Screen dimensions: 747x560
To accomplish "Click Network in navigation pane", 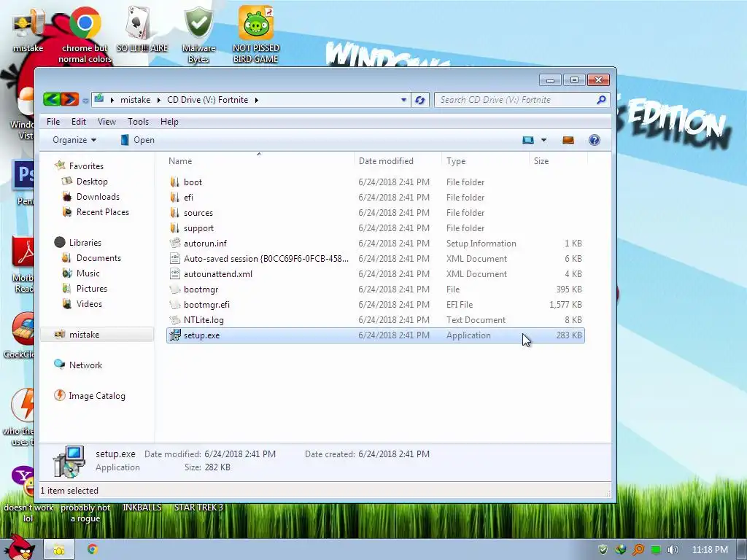I will click(x=85, y=365).
